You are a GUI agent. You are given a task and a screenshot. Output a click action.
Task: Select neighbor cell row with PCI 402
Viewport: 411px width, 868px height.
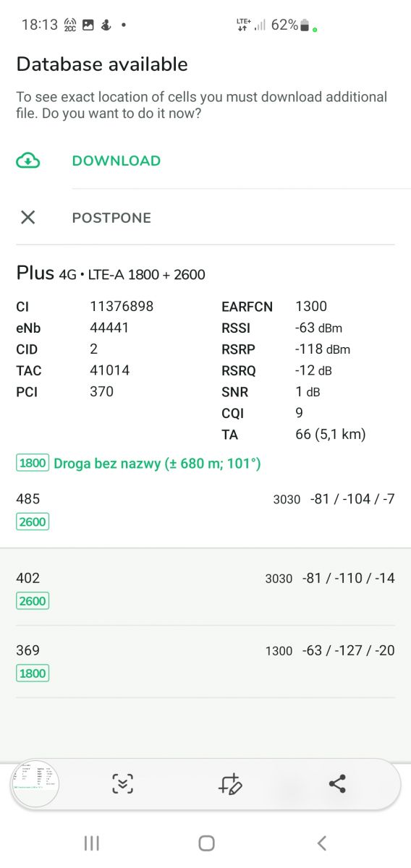coord(205,589)
